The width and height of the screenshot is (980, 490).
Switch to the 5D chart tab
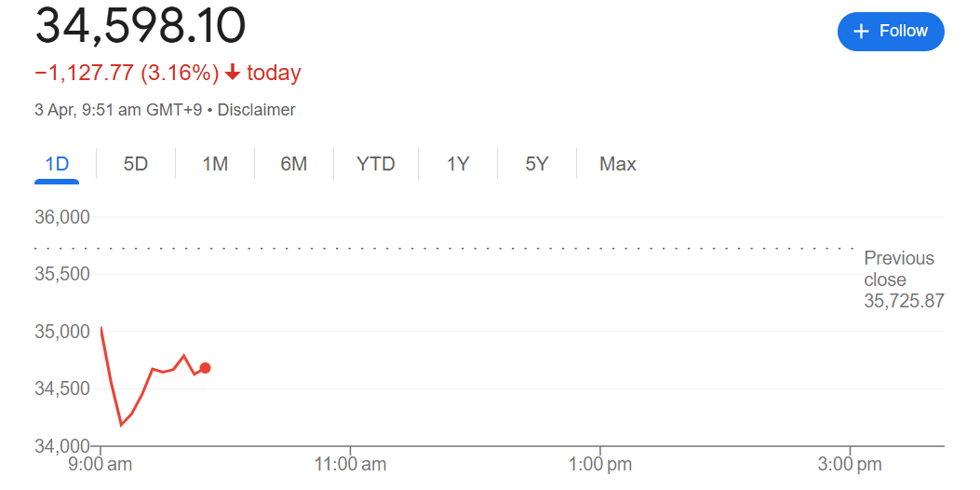(136, 164)
